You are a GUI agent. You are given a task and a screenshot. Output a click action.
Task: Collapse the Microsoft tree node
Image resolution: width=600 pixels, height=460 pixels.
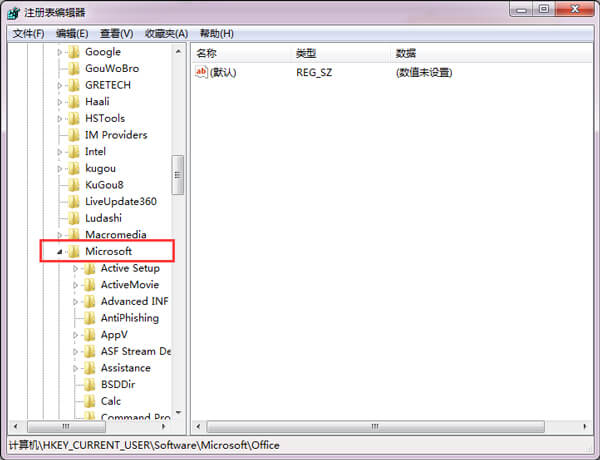click(x=60, y=252)
